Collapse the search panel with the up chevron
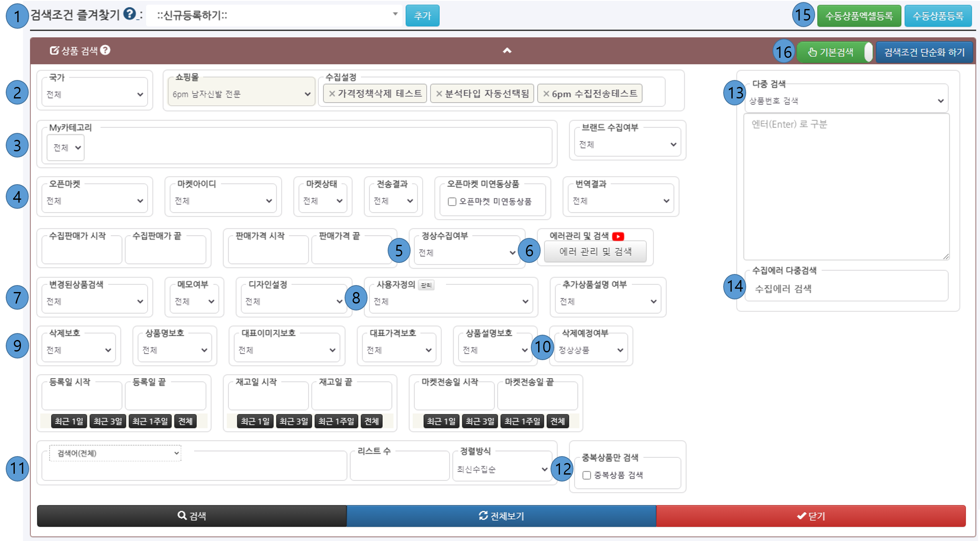The width and height of the screenshot is (980, 541). pos(507,50)
